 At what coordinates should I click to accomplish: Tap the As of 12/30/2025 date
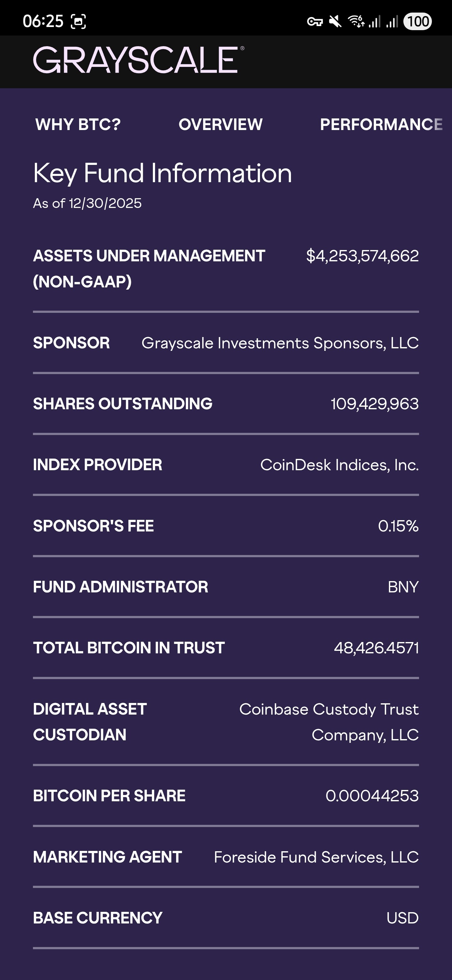[x=87, y=204]
